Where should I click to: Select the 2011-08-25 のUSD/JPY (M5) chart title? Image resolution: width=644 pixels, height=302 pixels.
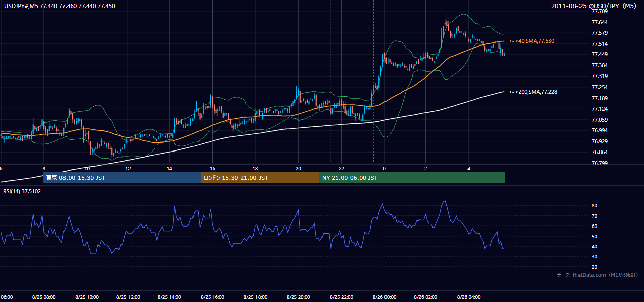(x=595, y=6)
